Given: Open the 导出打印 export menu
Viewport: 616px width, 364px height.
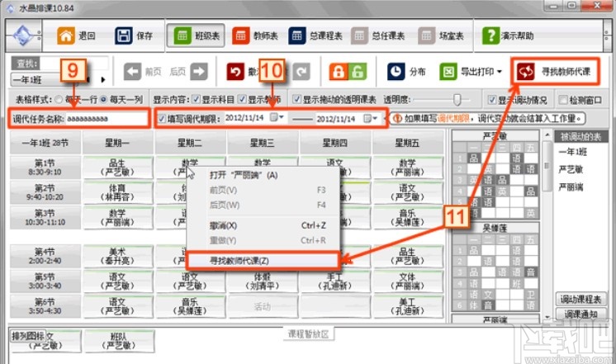Looking at the screenshot, I should click(471, 72).
